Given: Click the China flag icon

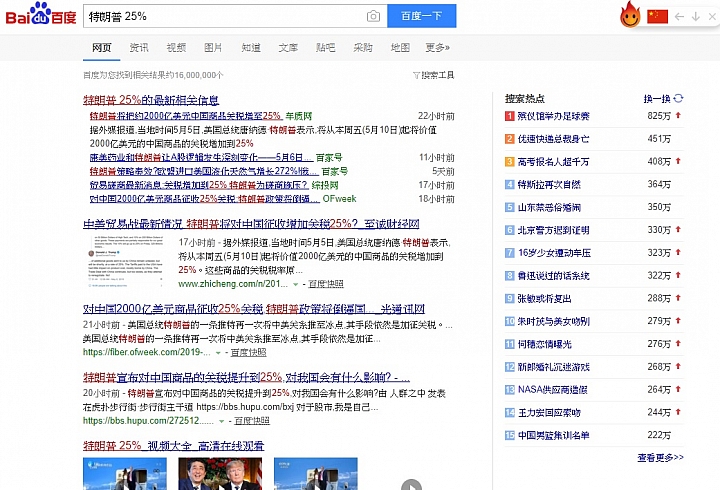Looking at the screenshot, I should (x=657, y=17).
